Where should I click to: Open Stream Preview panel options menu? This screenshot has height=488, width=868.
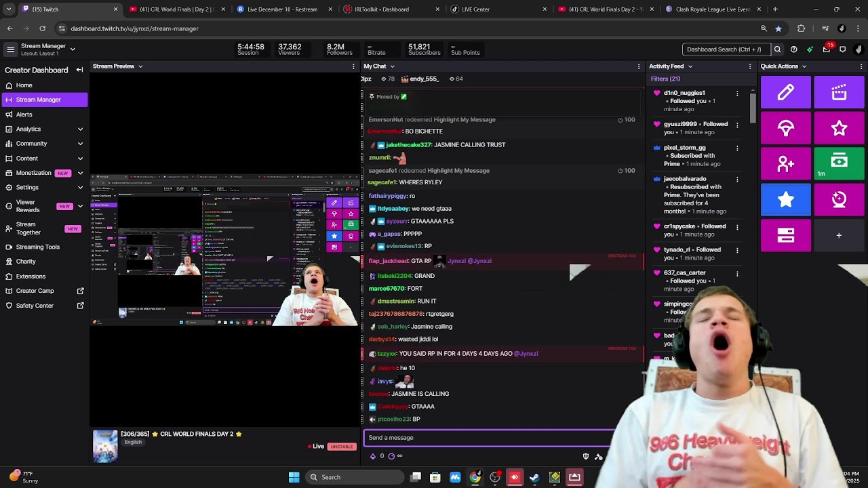353,66
